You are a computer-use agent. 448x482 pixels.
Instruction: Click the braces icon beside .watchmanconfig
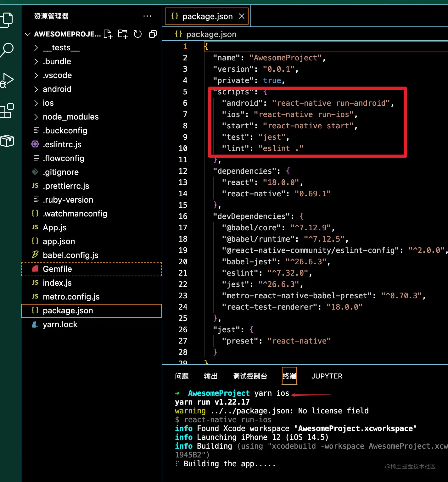[35, 213]
